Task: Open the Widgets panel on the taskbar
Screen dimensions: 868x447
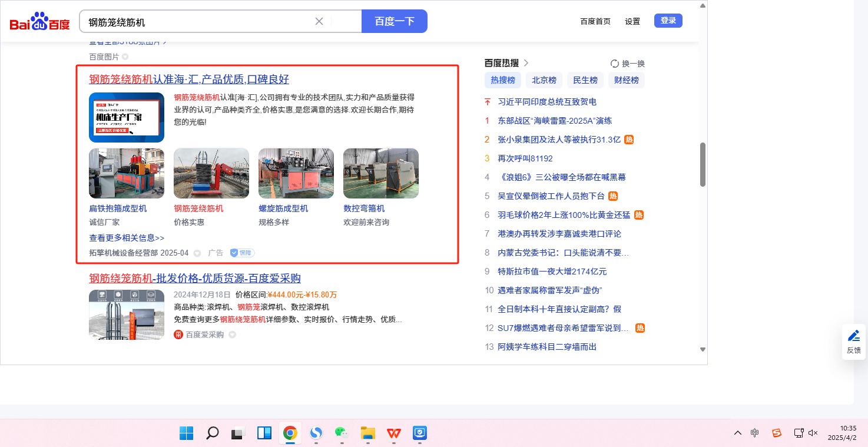Action: 264,433
